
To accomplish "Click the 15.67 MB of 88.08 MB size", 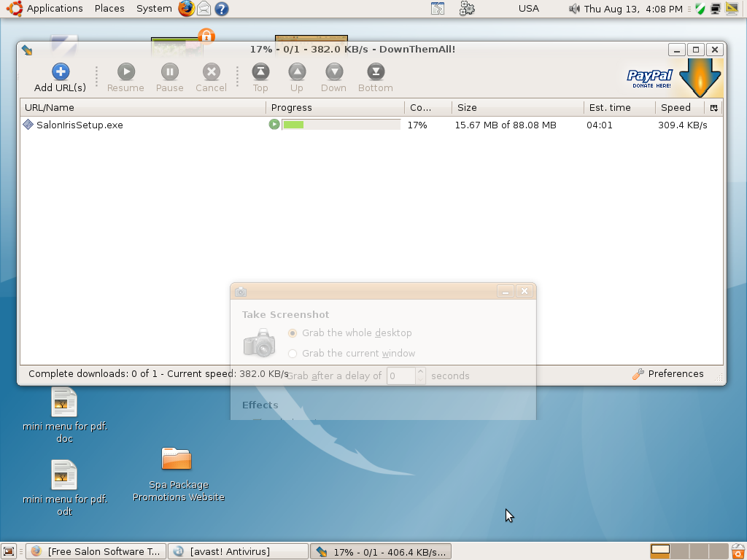I will [x=506, y=125].
